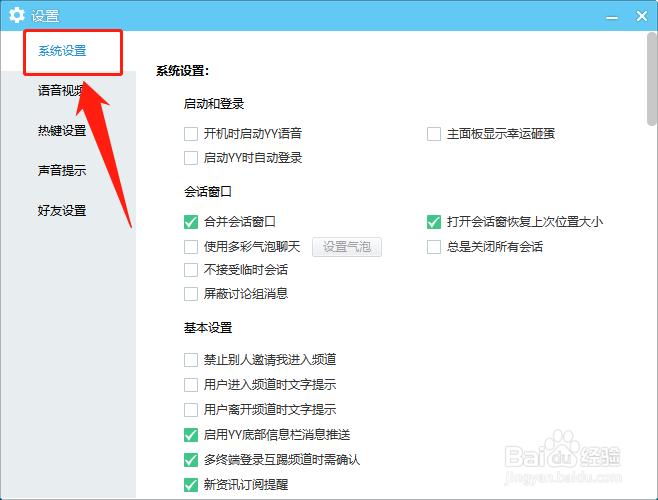The width and height of the screenshot is (658, 500).
Task: Switch to the 语音视频 tab
Action: pos(62,90)
